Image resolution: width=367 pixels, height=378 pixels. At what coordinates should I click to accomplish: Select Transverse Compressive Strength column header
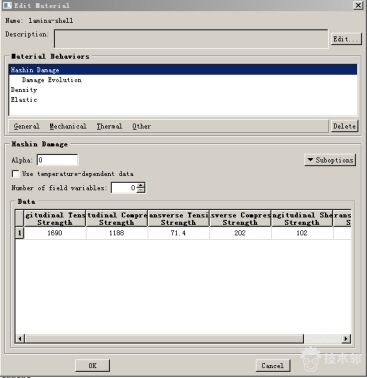click(240, 219)
